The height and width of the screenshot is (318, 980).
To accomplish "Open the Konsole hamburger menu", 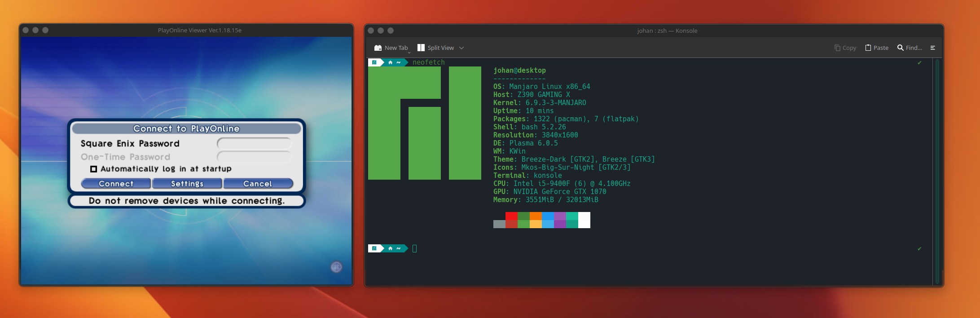I will point(932,48).
